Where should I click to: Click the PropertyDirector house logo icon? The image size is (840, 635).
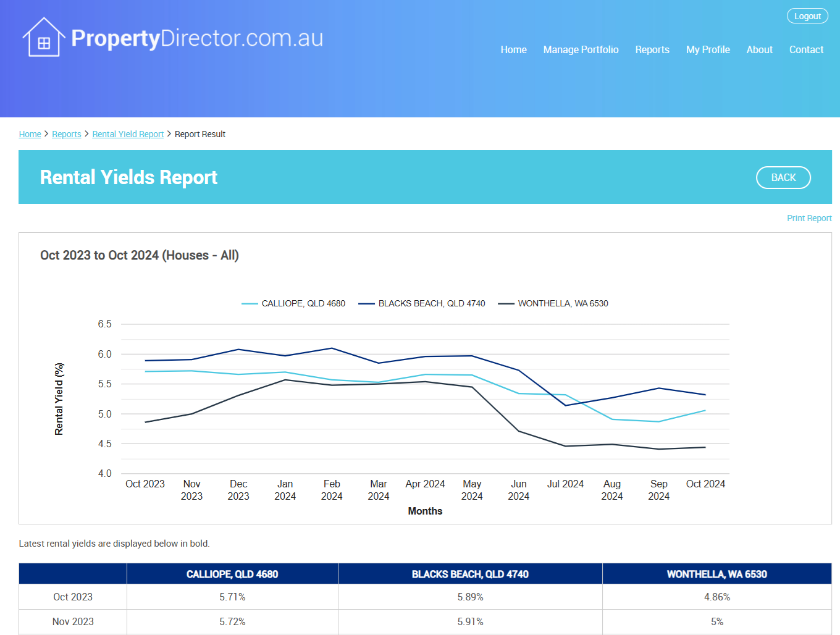(44, 37)
